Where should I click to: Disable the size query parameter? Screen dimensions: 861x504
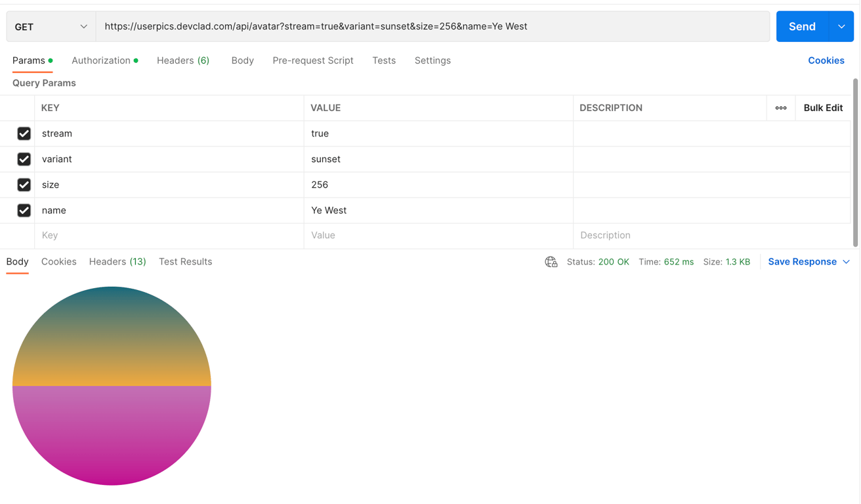point(24,184)
